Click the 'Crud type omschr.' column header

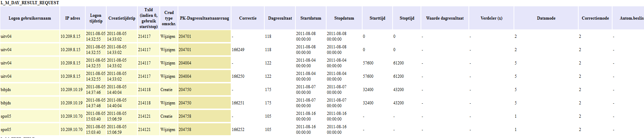pos(169,18)
